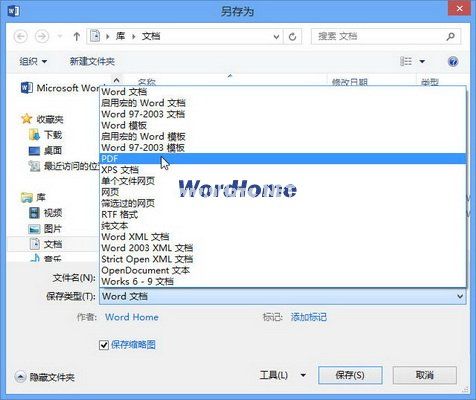Change view with the view icon
The image size is (476, 400).
pyautogui.click(x=406, y=61)
